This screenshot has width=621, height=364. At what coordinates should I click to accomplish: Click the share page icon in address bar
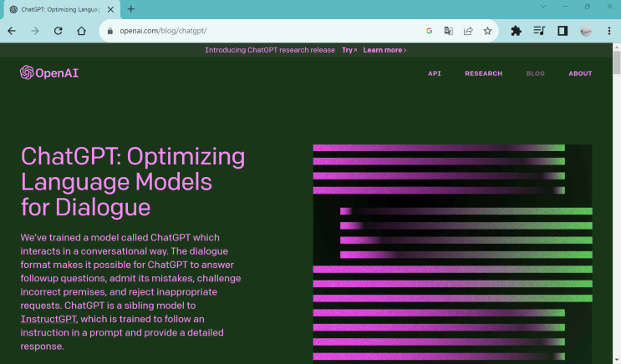[x=468, y=31]
